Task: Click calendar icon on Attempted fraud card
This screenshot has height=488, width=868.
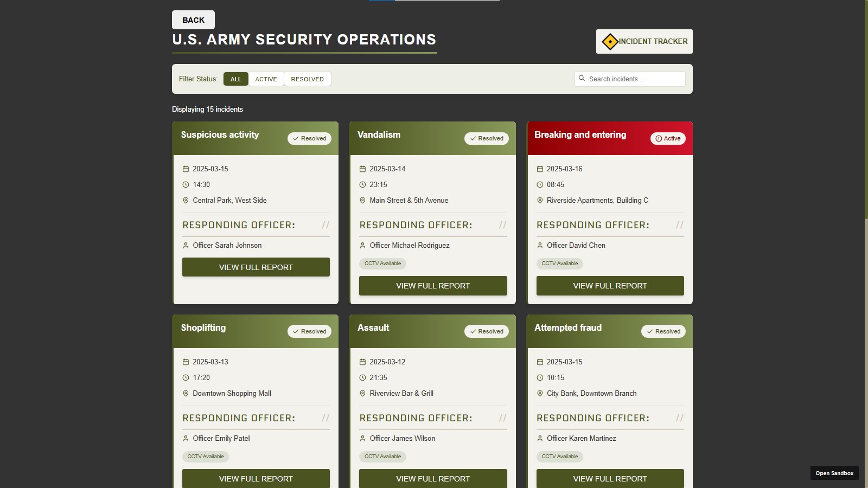Action: [540, 362]
